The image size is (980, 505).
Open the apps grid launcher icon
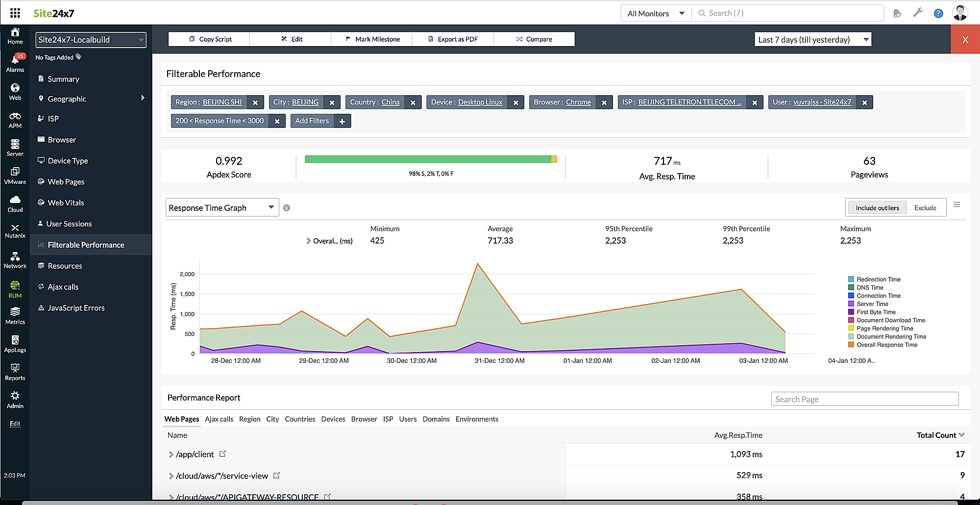15,13
